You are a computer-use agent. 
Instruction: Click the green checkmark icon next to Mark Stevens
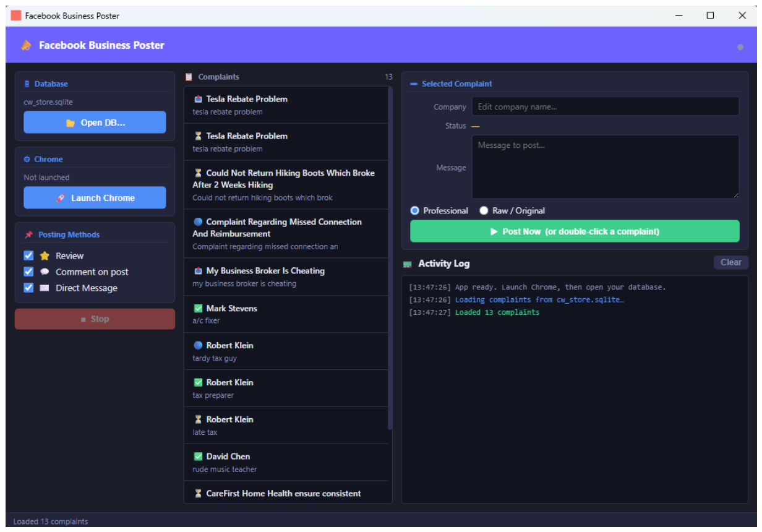pyautogui.click(x=198, y=308)
